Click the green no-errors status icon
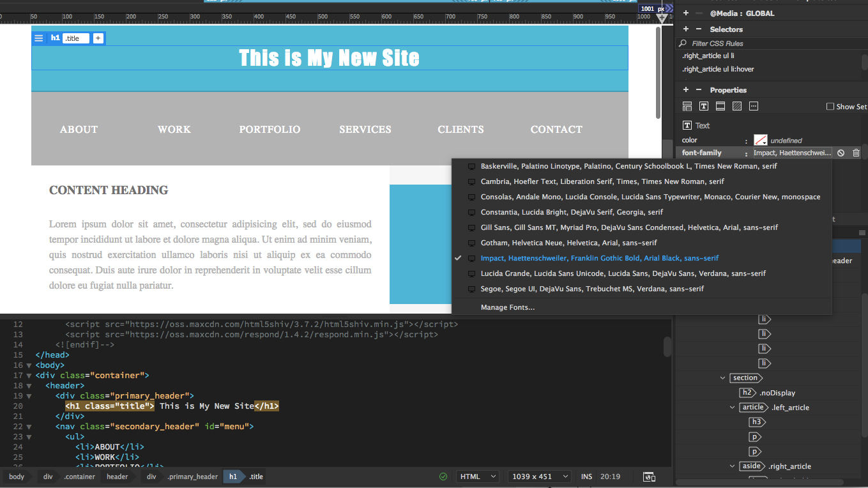The height and width of the screenshot is (488, 868). pyautogui.click(x=443, y=477)
